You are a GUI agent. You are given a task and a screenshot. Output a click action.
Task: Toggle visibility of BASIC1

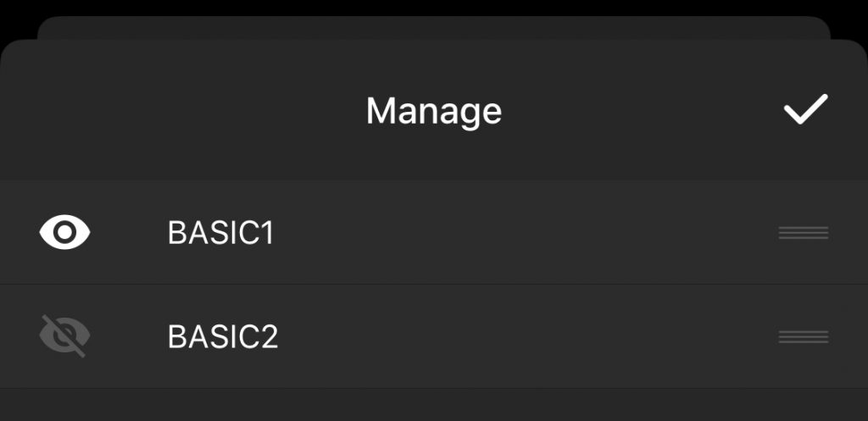(x=64, y=232)
